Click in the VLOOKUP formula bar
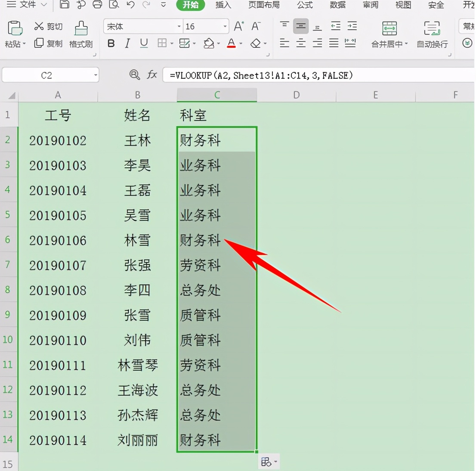This screenshot has height=471, width=476. click(319, 75)
